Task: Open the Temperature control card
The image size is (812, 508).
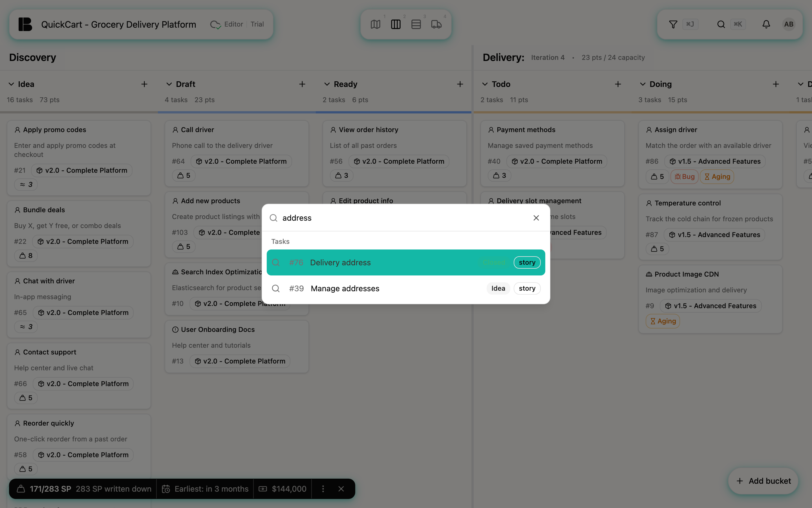Action: pyautogui.click(x=710, y=227)
